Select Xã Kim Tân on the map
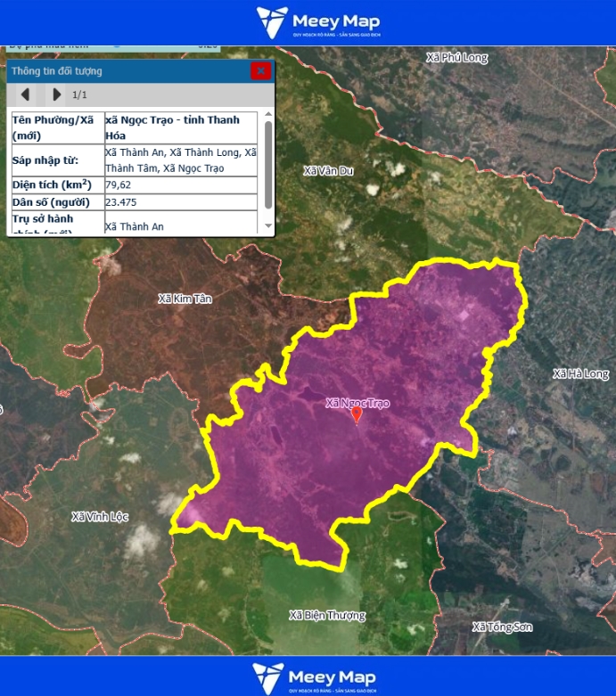The height and width of the screenshot is (696, 616). point(185,299)
